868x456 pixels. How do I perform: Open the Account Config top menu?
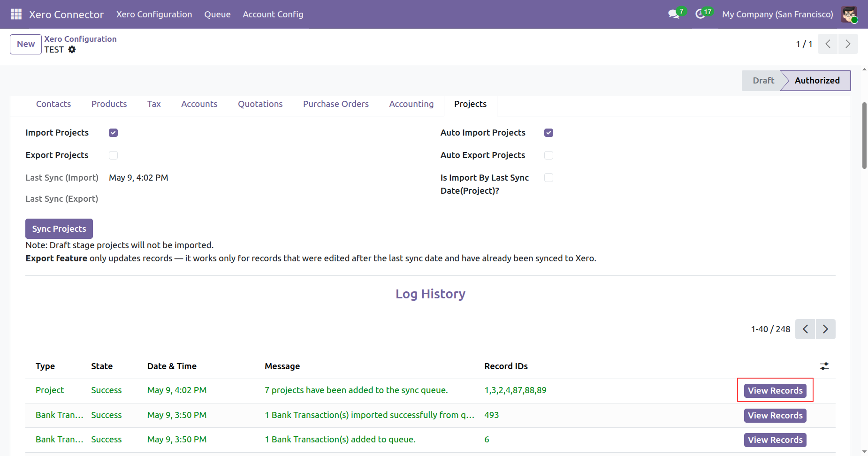273,14
